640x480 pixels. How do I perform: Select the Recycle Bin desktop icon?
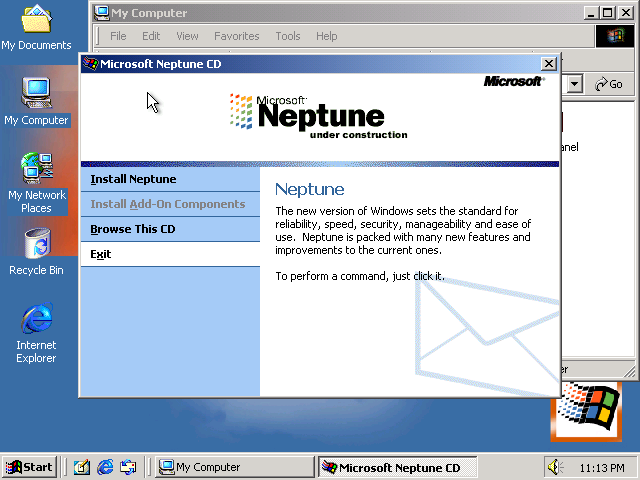(x=36, y=252)
